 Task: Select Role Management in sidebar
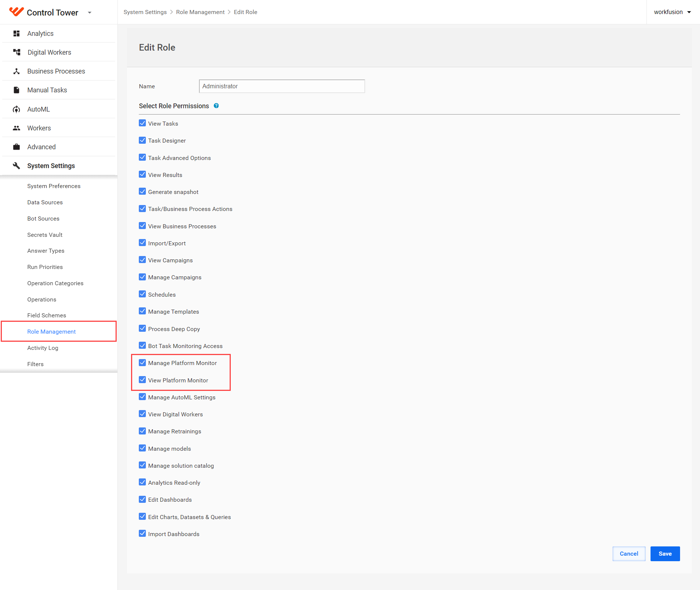51,332
